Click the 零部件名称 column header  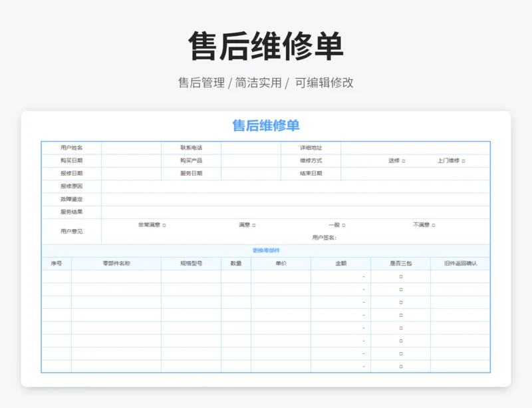[116, 264]
